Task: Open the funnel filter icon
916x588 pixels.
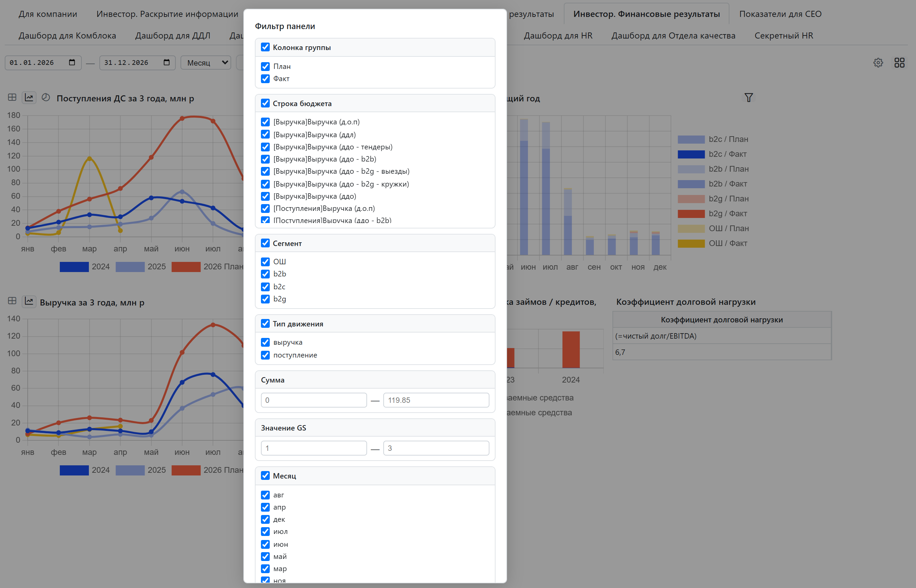Action: click(748, 98)
